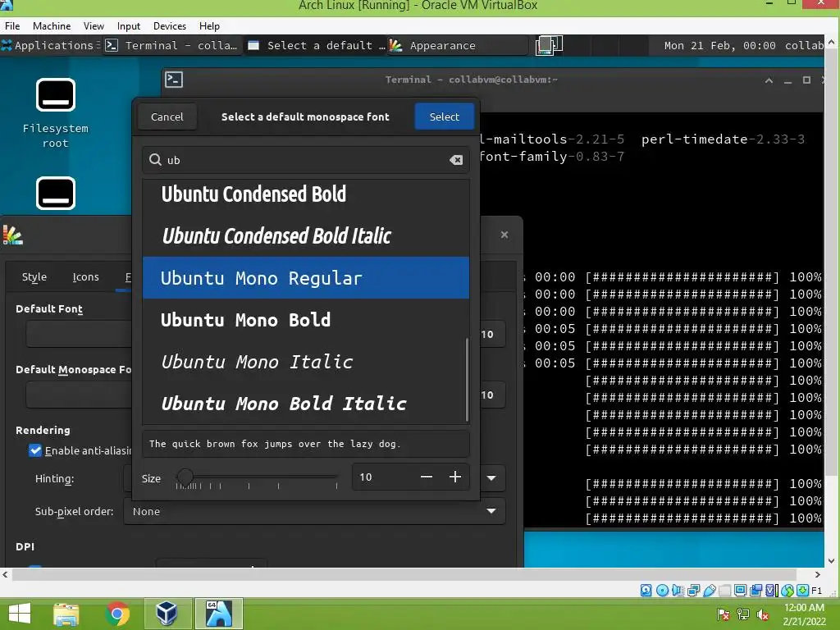Image resolution: width=840 pixels, height=630 pixels.
Task: Click VirtualBox USB devices status icon
Action: coord(710,591)
